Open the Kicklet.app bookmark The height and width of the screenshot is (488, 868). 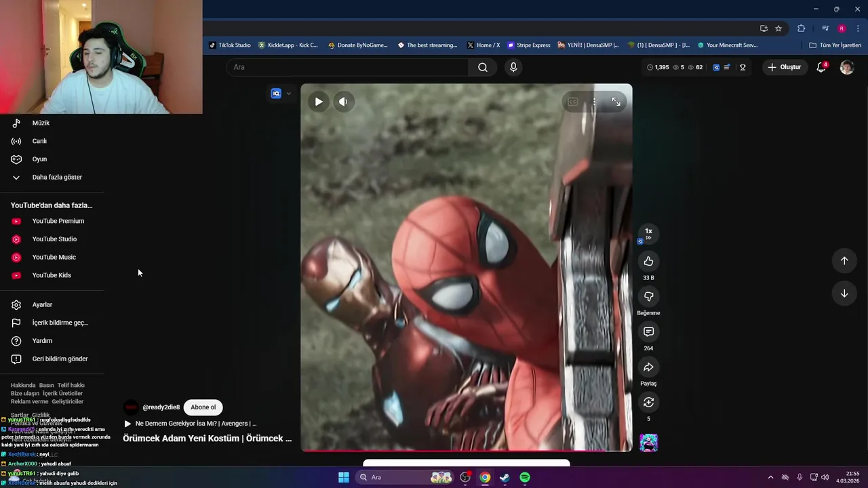click(288, 45)
